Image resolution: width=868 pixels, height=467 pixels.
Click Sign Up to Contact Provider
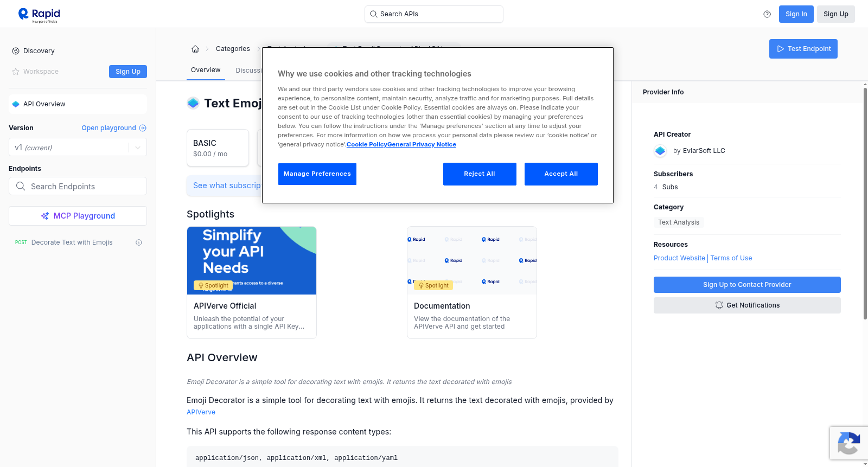pyautogui.click(x=747, y=285)
